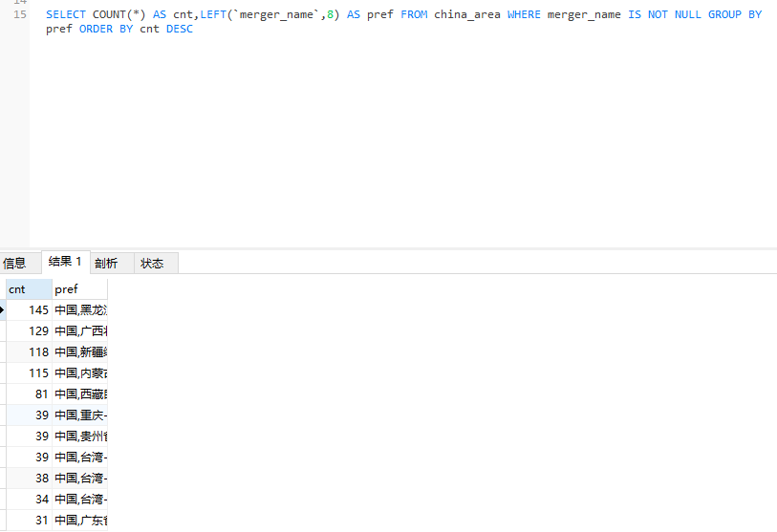Viewport: 777px width, 532px height.
Task: Open the 状态 tab
Action: click(152, 264)
